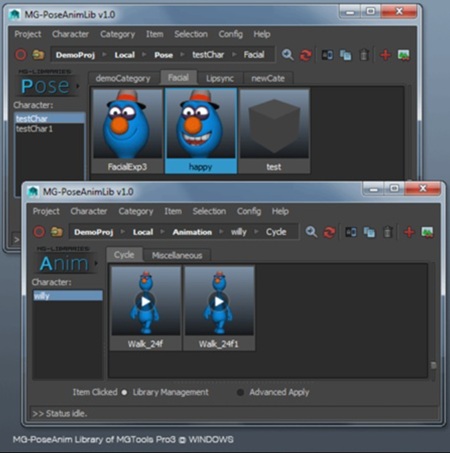Switch to the Miscellaneous tab
Screen dimensions: 450x453
pyautogui.click(x=177, y=255)
